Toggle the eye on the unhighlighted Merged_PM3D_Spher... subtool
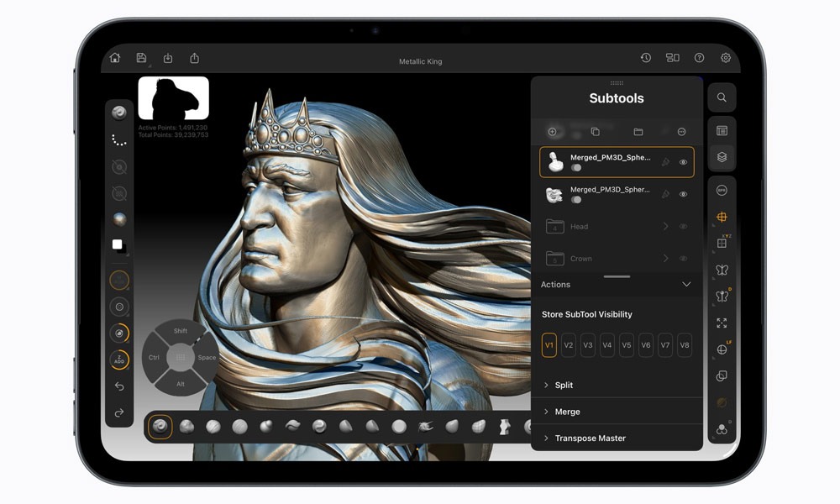This screenshot has height=504, width=840. click(x=684, y=194)
